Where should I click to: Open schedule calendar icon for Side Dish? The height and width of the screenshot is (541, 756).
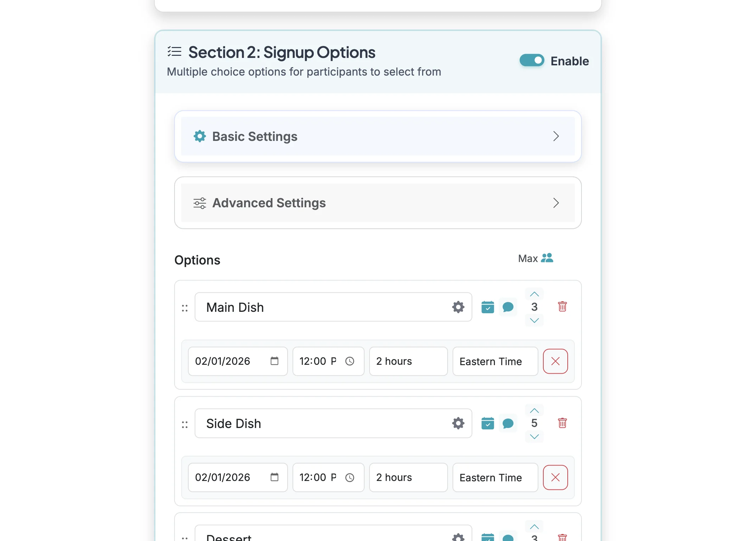tap(488, 423)
